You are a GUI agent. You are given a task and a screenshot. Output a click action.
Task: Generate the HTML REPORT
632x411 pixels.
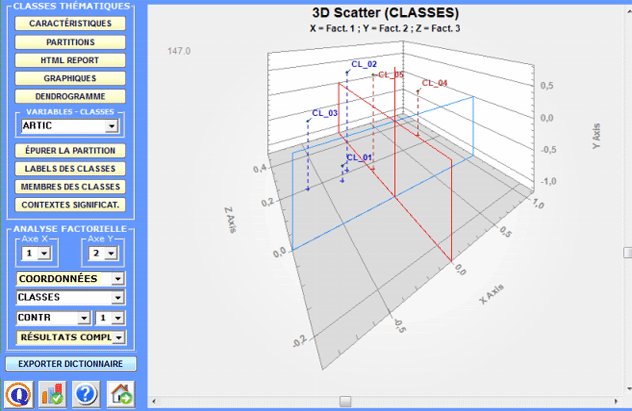[x=70, y=60]
